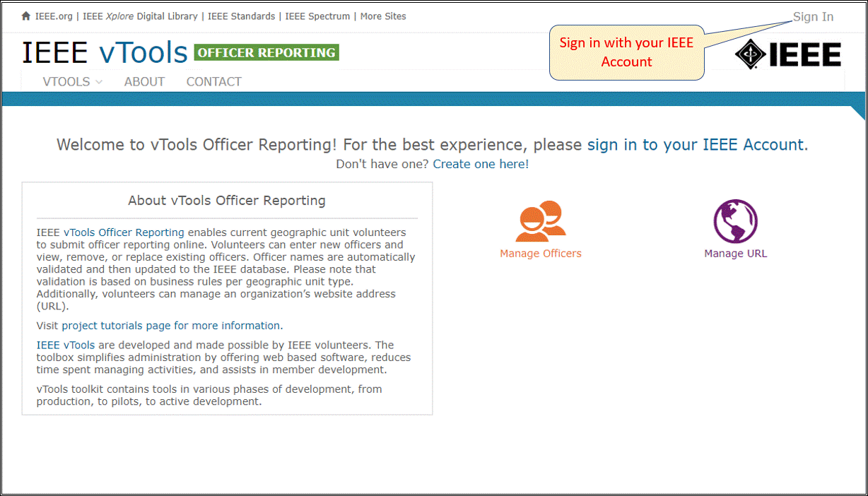This screenshot has height=496, width=868.
Task: Expand the VTOOLS dropdown menu
Action: tap(72, 81)
